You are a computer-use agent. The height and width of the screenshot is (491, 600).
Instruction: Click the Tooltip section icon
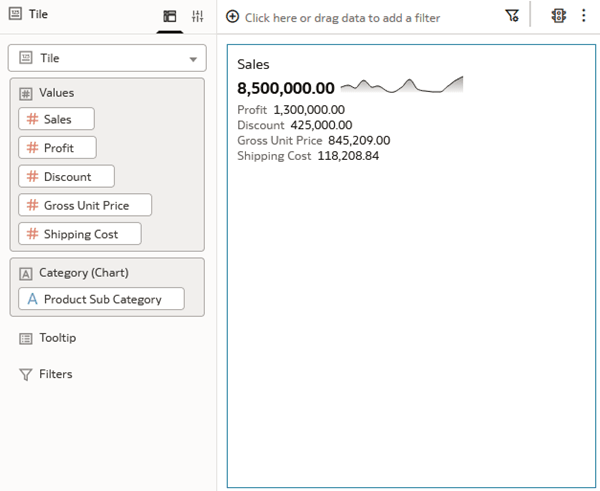coord(26,339)
